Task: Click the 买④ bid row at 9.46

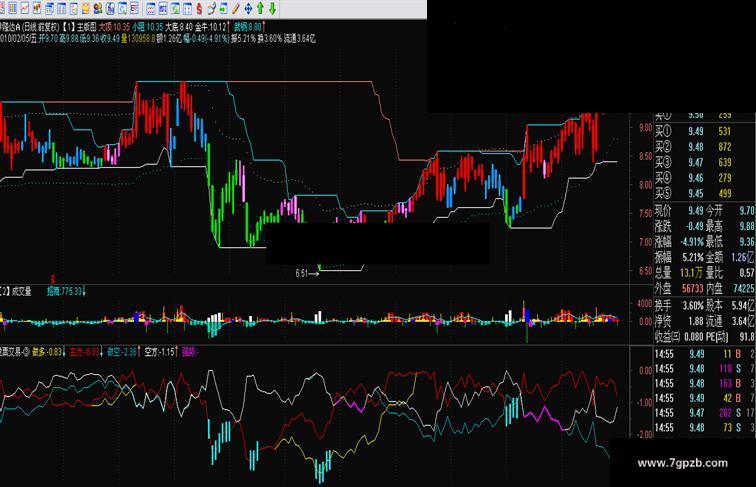Action: click(692, 178)
